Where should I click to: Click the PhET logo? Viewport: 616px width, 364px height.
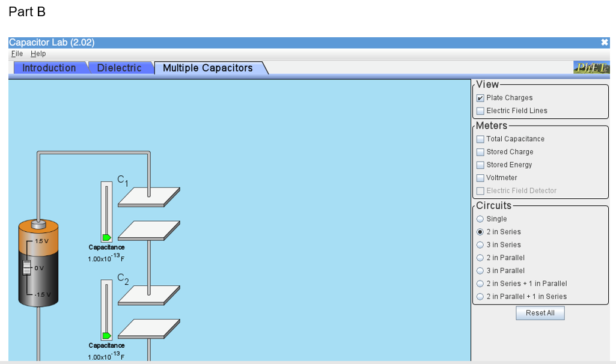(x=591, y=68)
